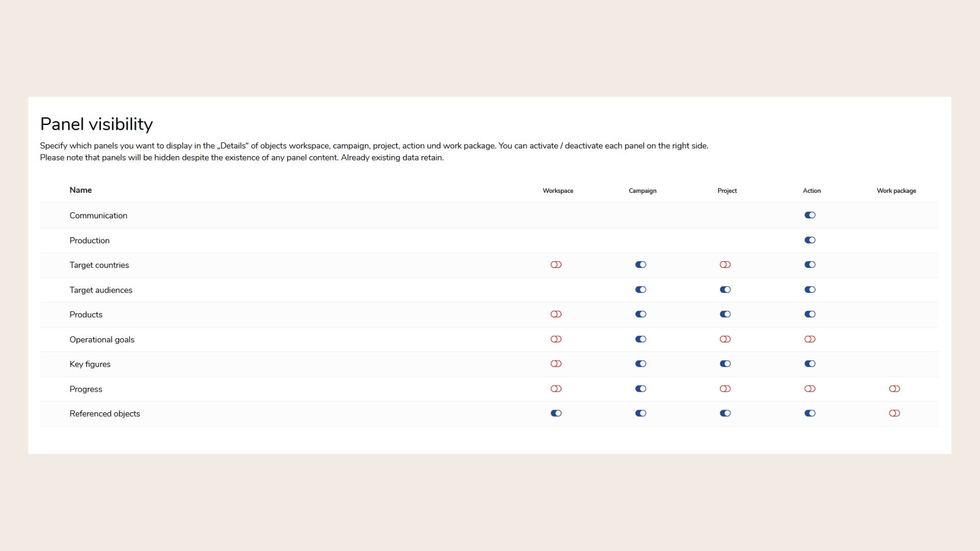Enable Key figures for Workspace
This screenshot has height=551, width=980.
click(x=556, y=364)
